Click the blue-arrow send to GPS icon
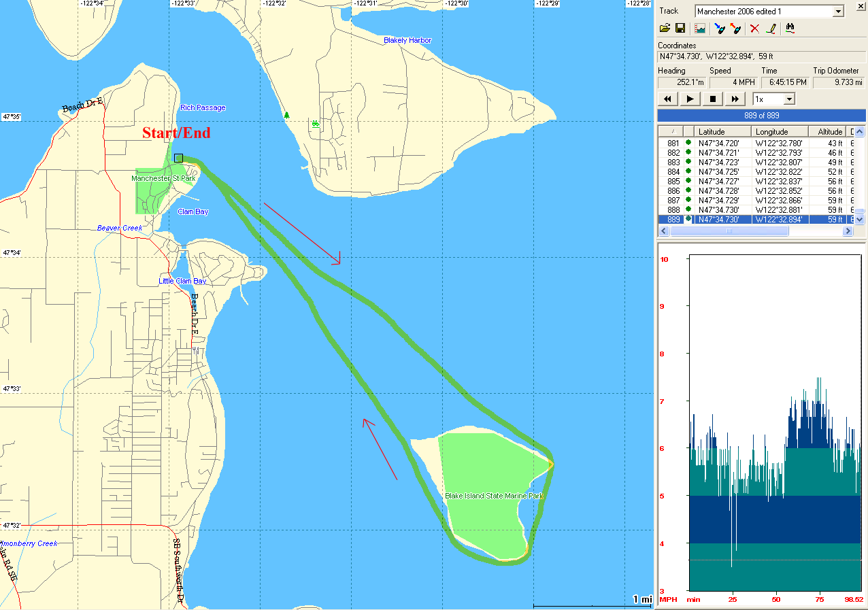 coord(720,29)
